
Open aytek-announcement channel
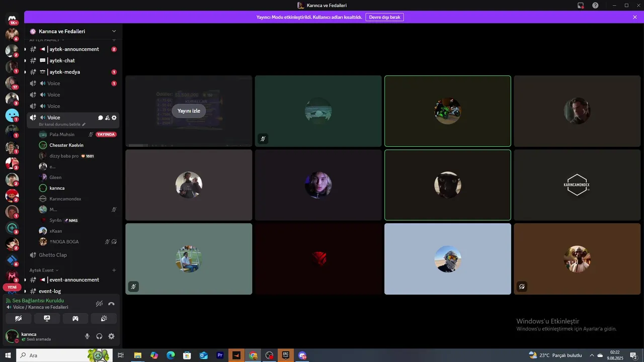[x=73, y=49]
